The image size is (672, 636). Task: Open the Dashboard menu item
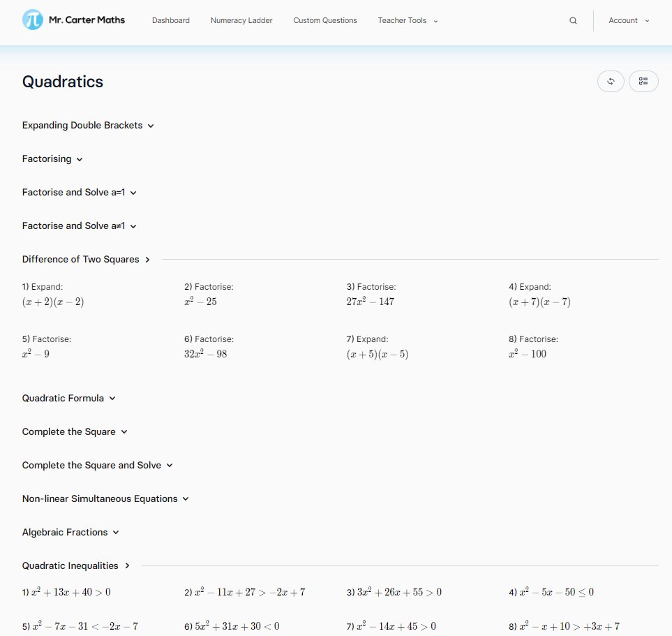pos(170,20)
